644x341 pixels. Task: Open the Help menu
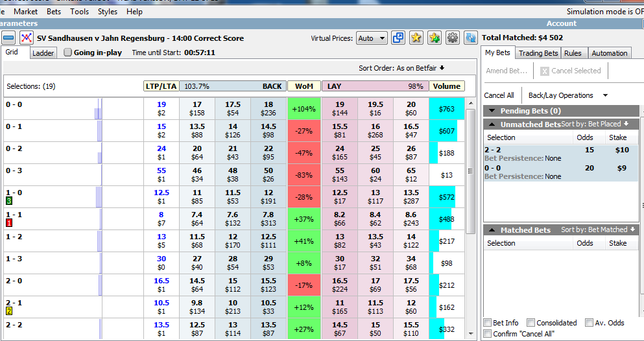tap(134, 12)
